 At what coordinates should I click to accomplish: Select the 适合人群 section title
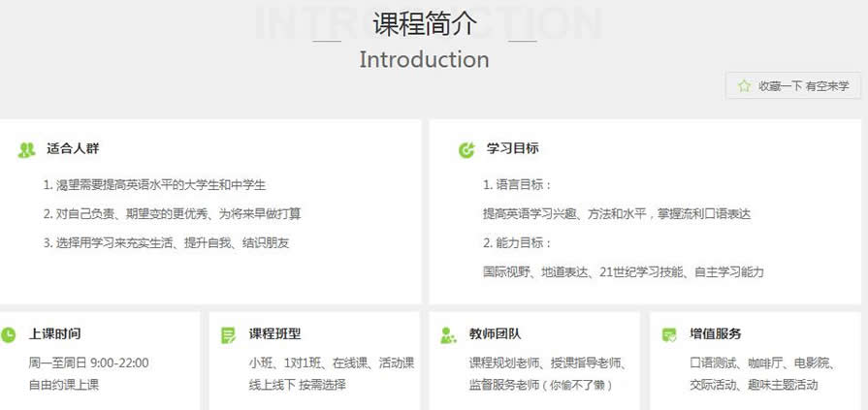pos(73,149)
